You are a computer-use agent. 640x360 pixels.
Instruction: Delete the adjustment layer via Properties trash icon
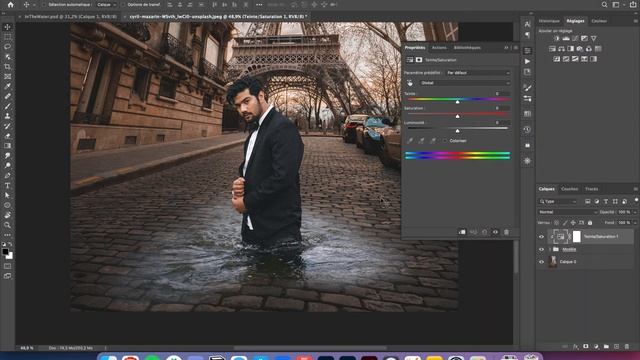pos(507,232)
